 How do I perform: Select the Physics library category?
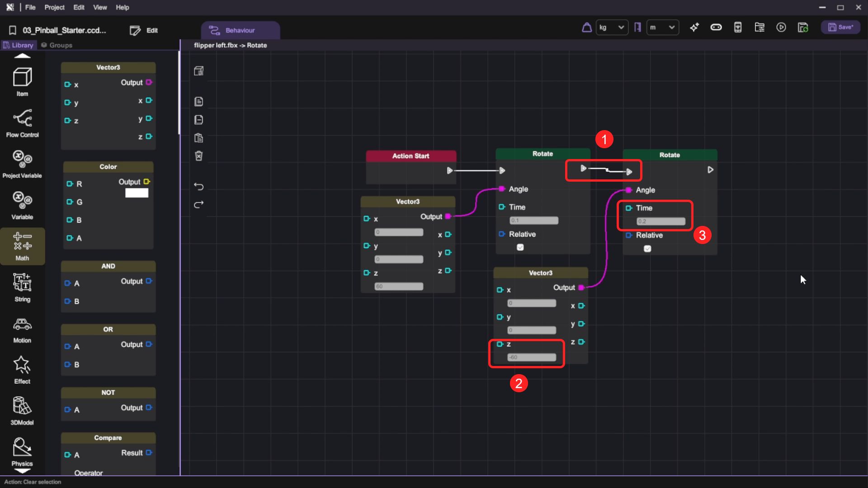point(22,451)
